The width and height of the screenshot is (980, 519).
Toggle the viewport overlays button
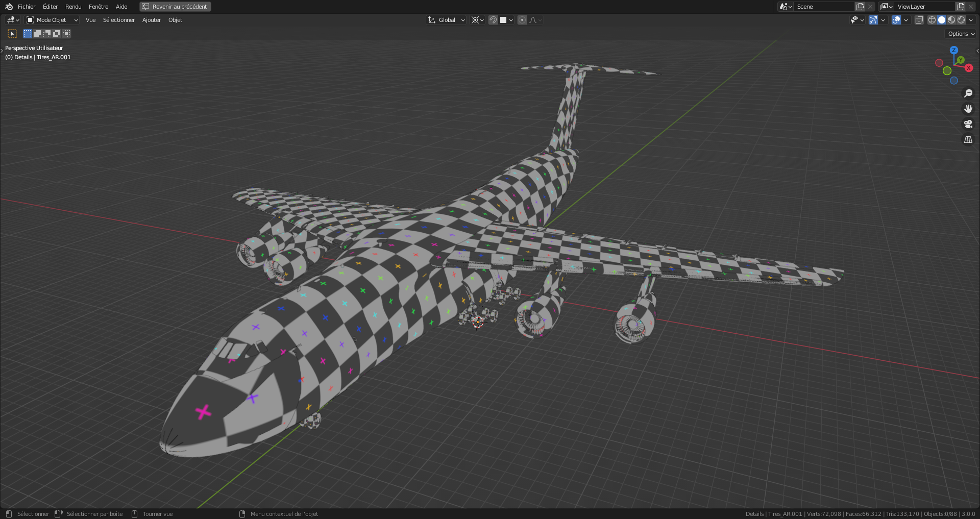click(x=896, y=20)
